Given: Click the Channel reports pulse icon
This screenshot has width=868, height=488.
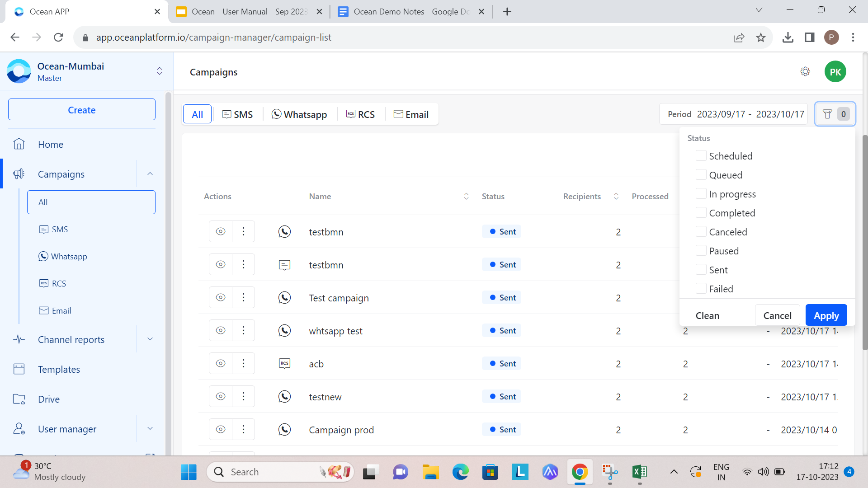Looking at the screenshot, I should (x=19, y=339).
